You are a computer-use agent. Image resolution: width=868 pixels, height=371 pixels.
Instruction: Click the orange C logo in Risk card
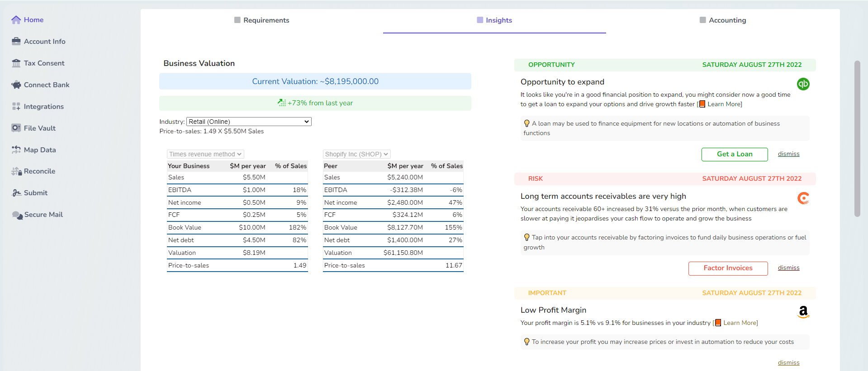803,198
